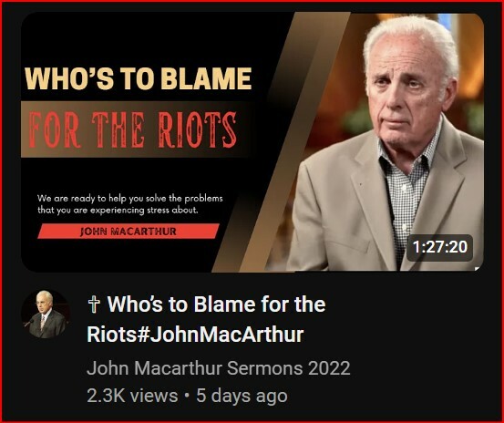Click the red "FOR THE RIOTS" banner text
Viewport: 504px width, 423px height.
pos(133,129)
